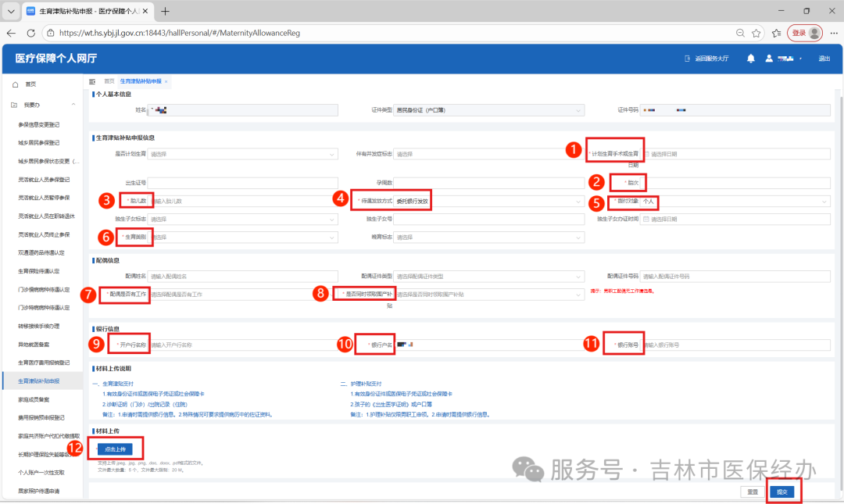Open the 待遇发放方式 dropdown
Viewport: 844px width, 504px height.
[x=488, y=202]
